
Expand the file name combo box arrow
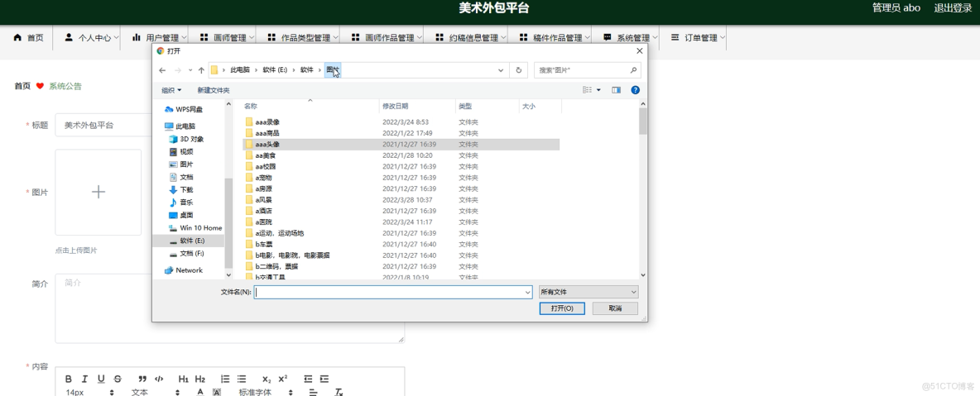point(527,292)
